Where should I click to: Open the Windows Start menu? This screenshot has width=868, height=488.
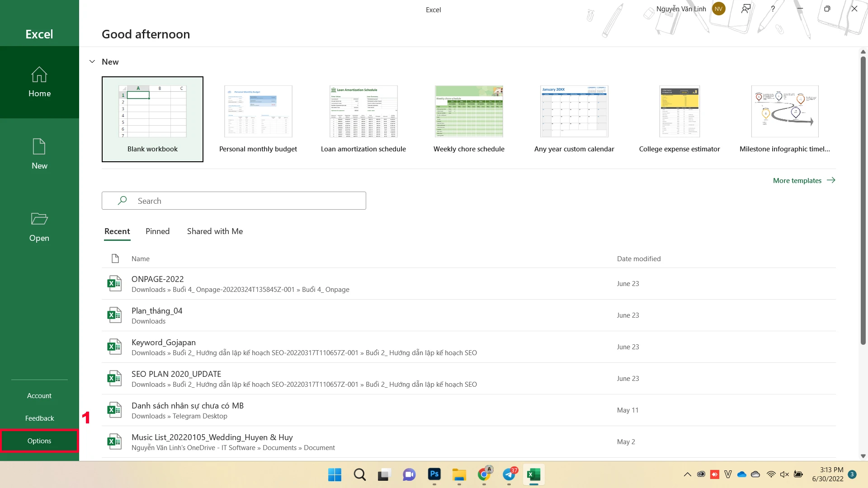click(x=335, y=474)
